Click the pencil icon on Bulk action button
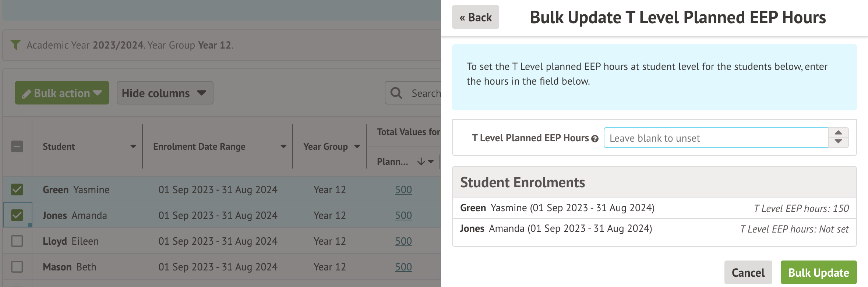868x287 pixels. 27,93
